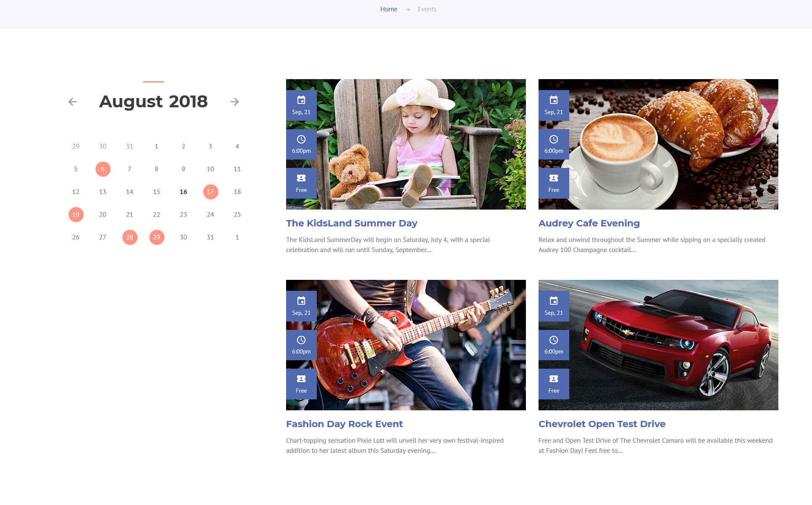Select date 13 in calendar
This screenshot has width=812, height=505.
(x=103, y=192)
